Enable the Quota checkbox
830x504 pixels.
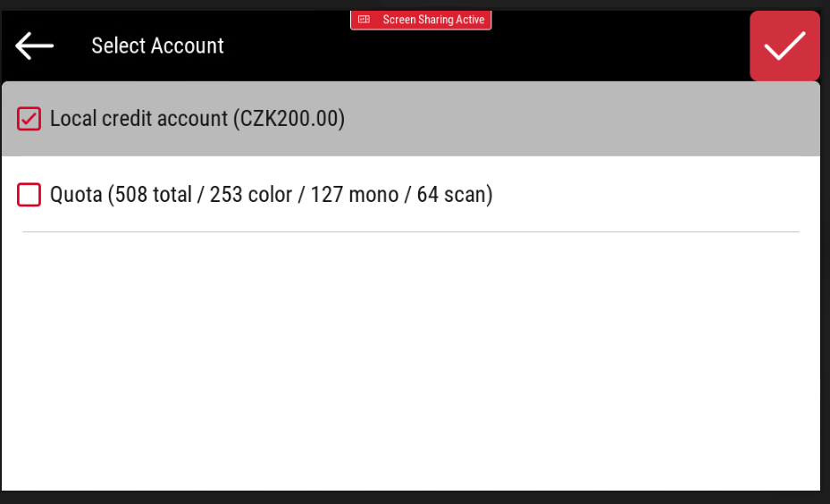point(29,194)
